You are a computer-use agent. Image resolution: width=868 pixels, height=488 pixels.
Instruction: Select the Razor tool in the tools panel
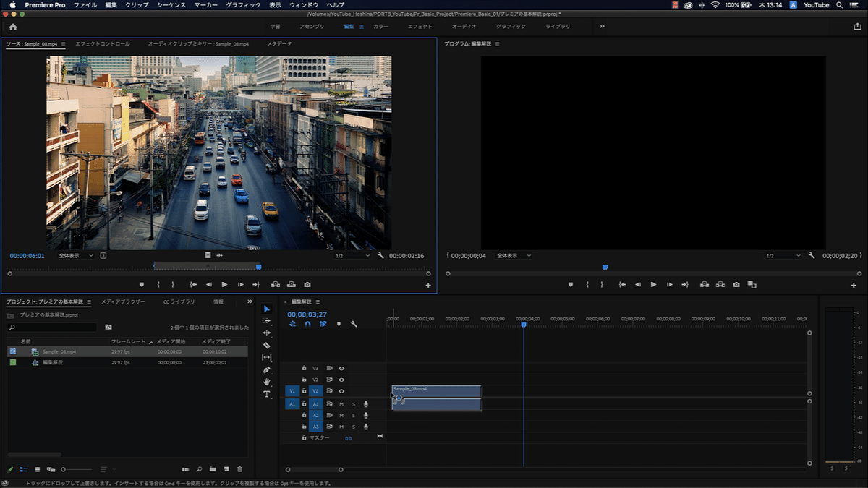point(266,346)
